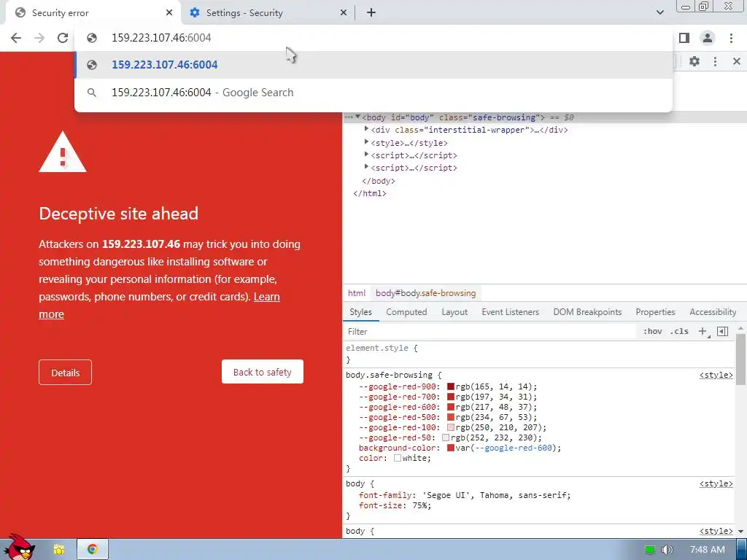Click the background-color variable swatch
This screenshot has width=747, height=560.
(x=451, y=448)
